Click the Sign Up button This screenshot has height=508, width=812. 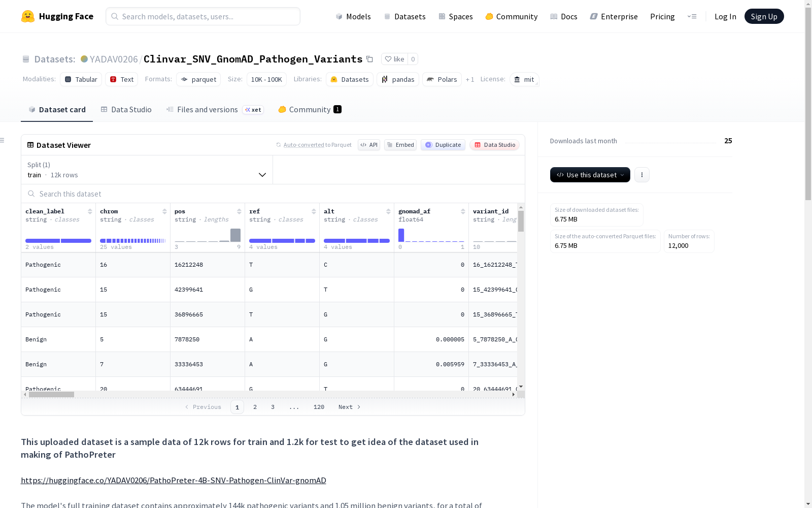(764, 16)
